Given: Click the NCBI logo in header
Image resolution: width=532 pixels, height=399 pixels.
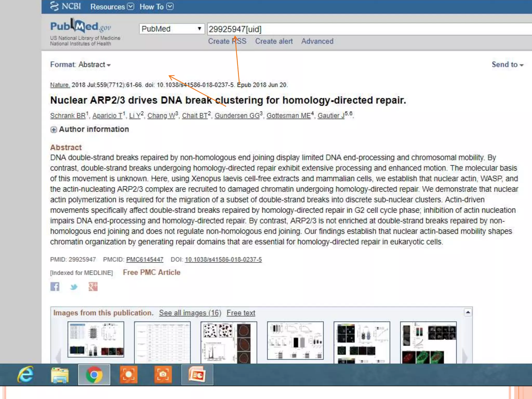Looking at the screenshot, I should (66, 6).
